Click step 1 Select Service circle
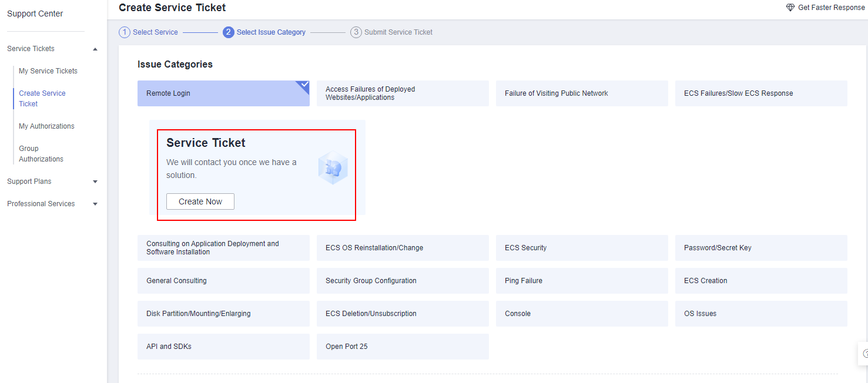868x383 pixels. point(125,32)
